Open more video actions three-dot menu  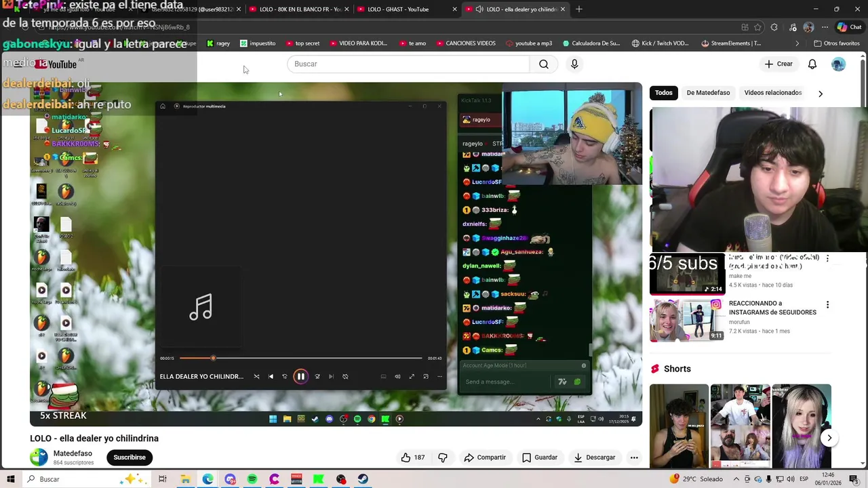tap(634, 457)
